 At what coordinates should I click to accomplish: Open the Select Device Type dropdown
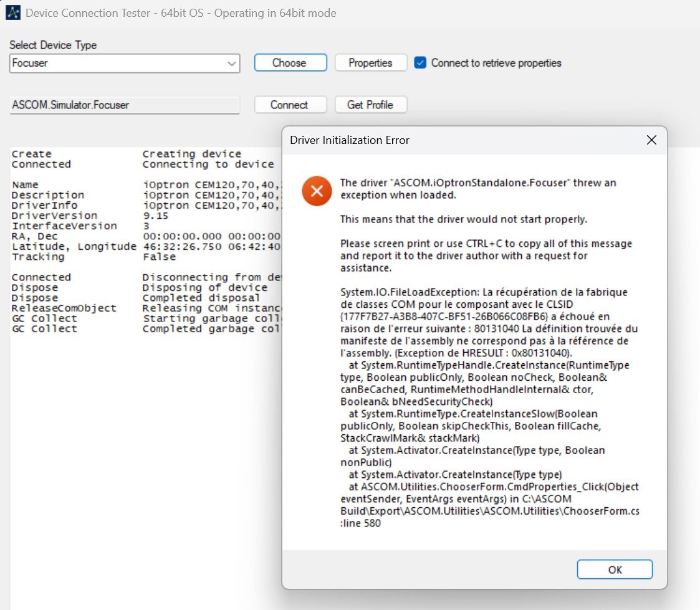coord(125,64)
